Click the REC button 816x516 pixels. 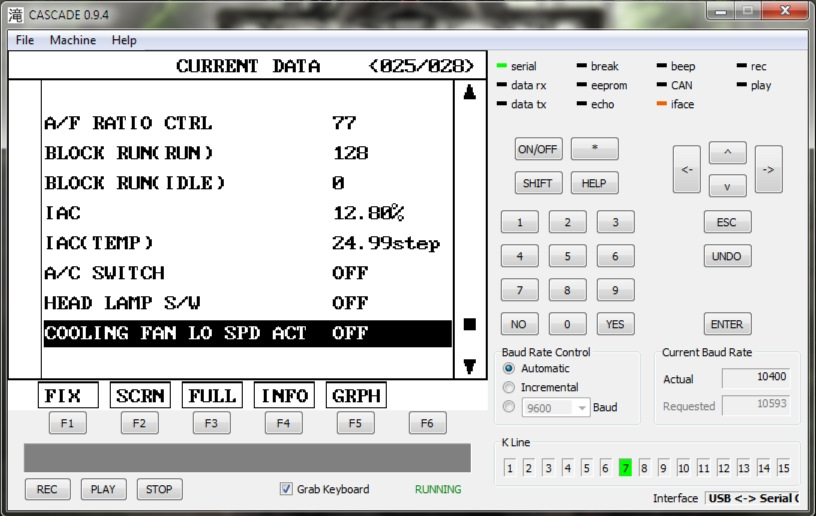[x=47, y=489]
